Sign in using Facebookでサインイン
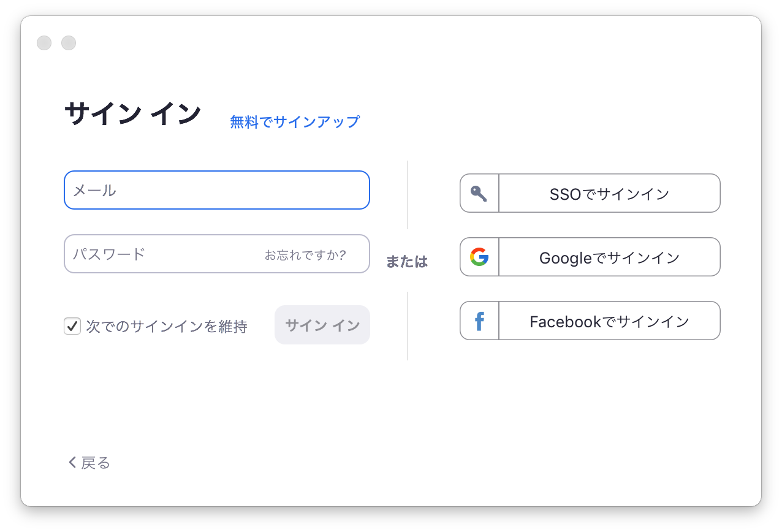This screenshot has width=782, height=532. [608, 321]
